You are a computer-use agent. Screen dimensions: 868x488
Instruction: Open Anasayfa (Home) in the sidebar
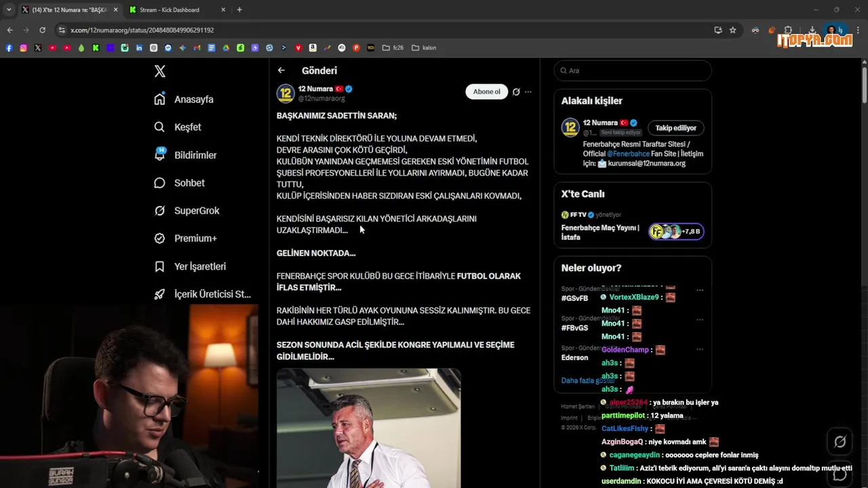(184, 99)
